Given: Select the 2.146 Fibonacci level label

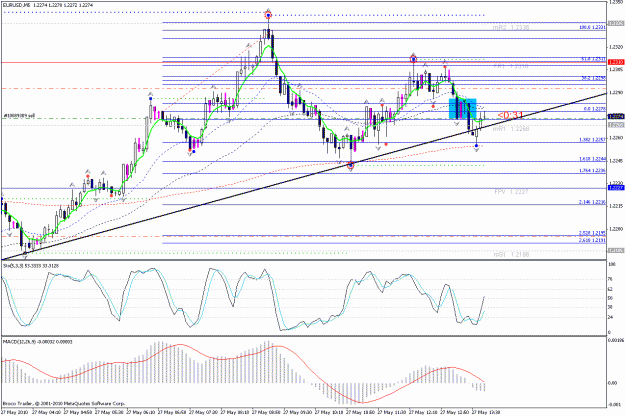Looking at the screenshot, I should pos(592,202).
